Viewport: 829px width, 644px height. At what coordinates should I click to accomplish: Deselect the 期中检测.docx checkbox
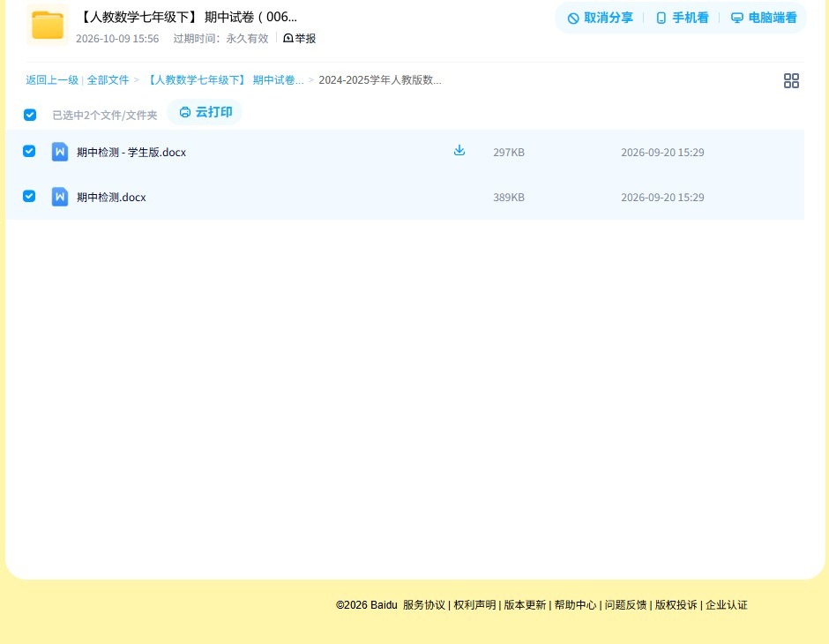pos(29,196)
